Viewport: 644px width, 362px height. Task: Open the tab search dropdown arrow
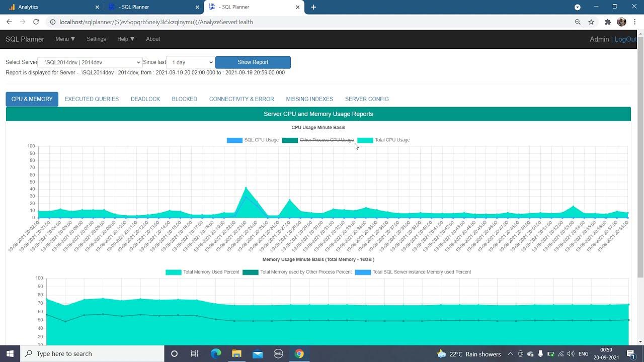click(x=578, y=7)
